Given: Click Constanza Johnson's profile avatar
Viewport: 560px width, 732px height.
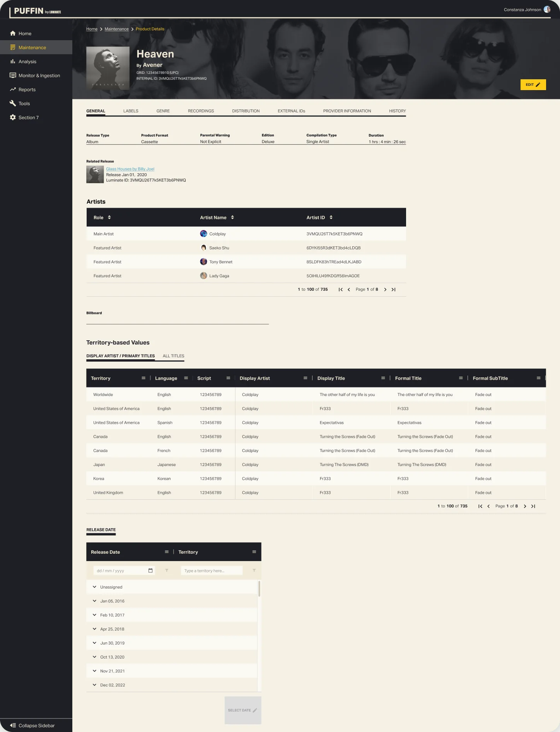Looking at the screenshot, I should pos(547,10).
